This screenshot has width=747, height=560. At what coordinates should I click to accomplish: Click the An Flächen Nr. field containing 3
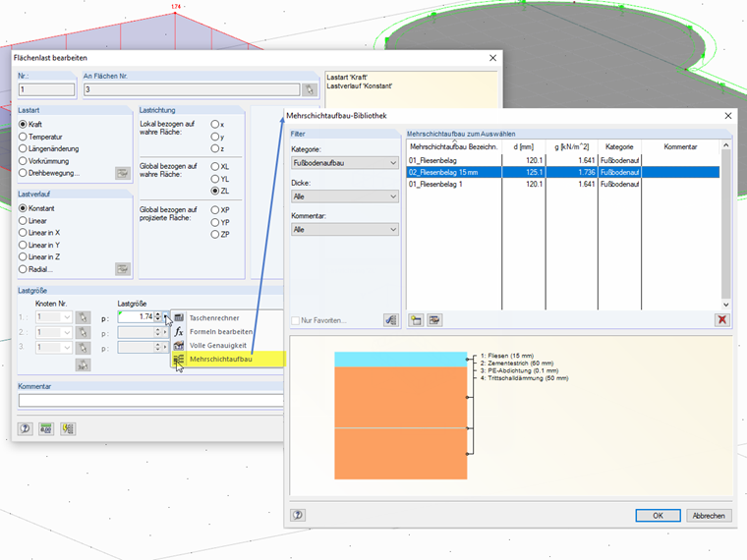click(x=192, y=89)
